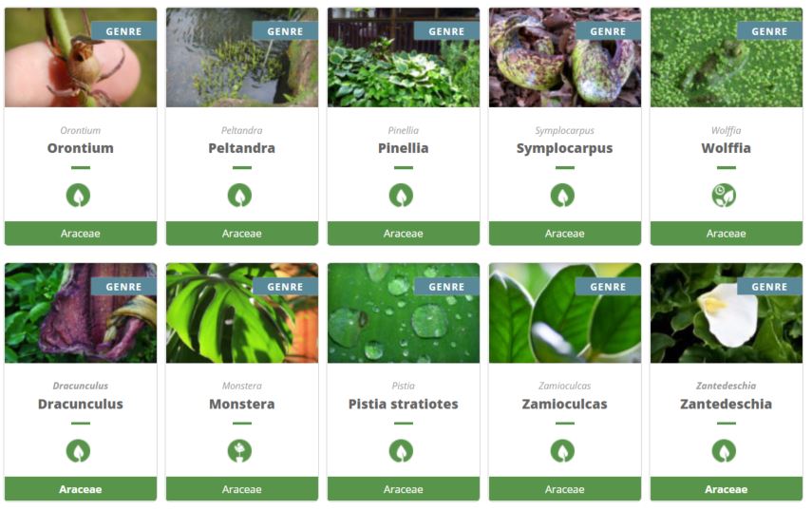Select the Monstera heading link
The width and height of the screenshot is (812, 510).
(x=242, y=404)
